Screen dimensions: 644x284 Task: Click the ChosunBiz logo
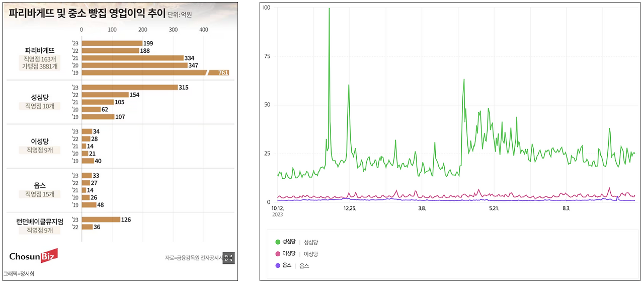[x=33, y=256]
